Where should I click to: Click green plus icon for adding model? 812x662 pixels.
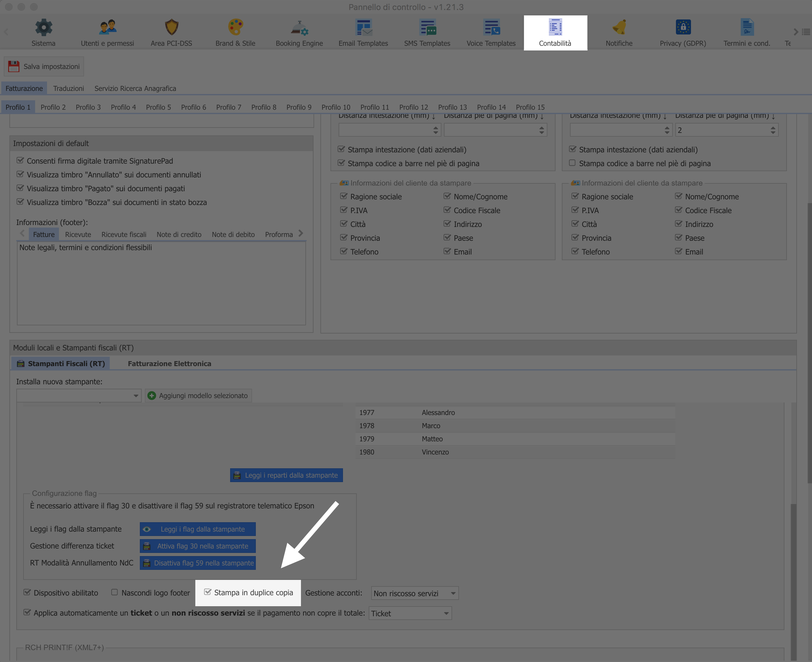(x=152, y=396)
